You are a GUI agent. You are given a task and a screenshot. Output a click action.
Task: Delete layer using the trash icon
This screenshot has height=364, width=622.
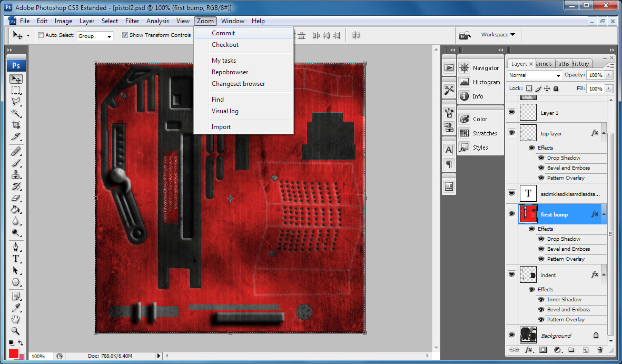[599, 350]
